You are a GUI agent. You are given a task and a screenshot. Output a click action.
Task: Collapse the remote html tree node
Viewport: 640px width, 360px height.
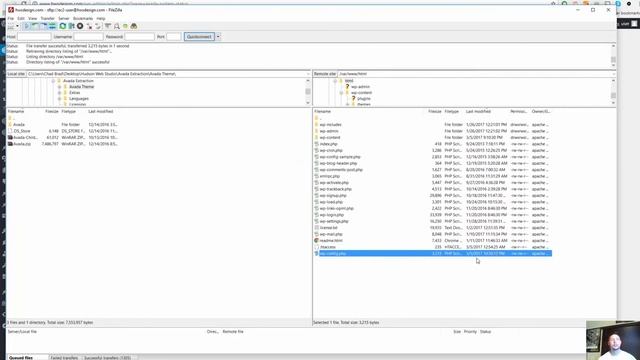coord(335,81)
